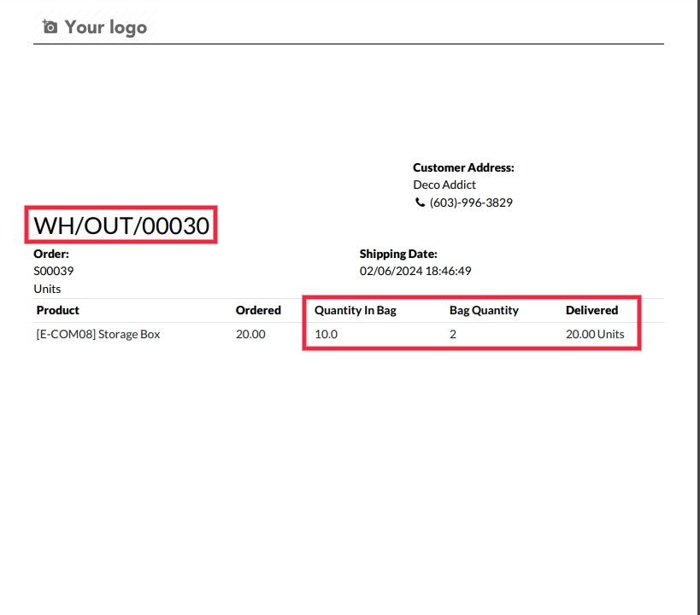Click the 'Quantity In Bag' column header
700x615 pixels.
pyautogui.click(x=356, y=311)
